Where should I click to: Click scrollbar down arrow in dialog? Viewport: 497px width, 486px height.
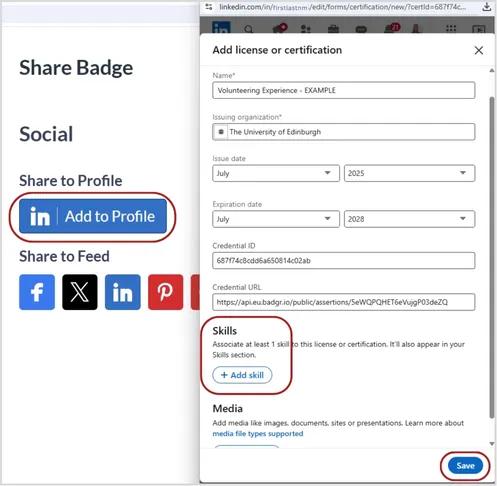click(x=492, y=444)
